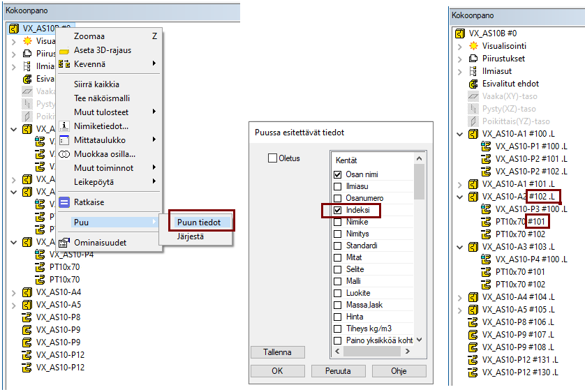Click the Visualisointi sun icon in right tree
Image resolution: width=585 pixels, height=392 pixels.
click(473, 46)
